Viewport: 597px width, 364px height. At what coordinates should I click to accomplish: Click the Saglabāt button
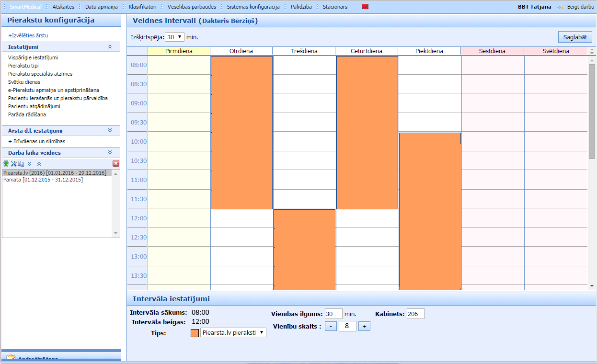574,37
